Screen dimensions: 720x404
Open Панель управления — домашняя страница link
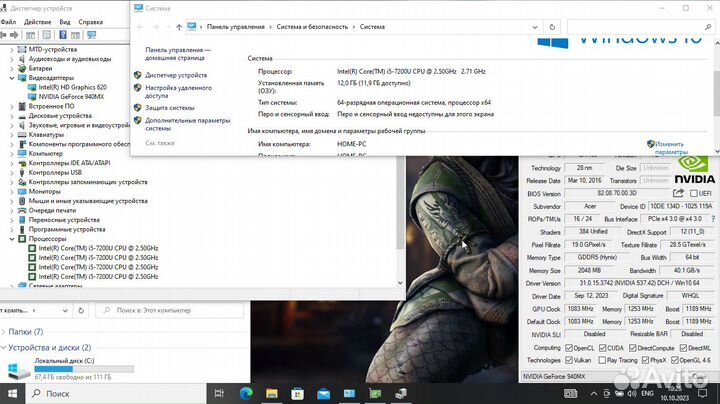(178, 54)
